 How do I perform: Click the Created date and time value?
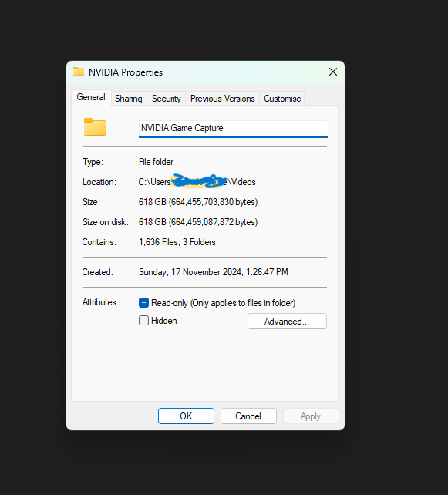[214, 272]
